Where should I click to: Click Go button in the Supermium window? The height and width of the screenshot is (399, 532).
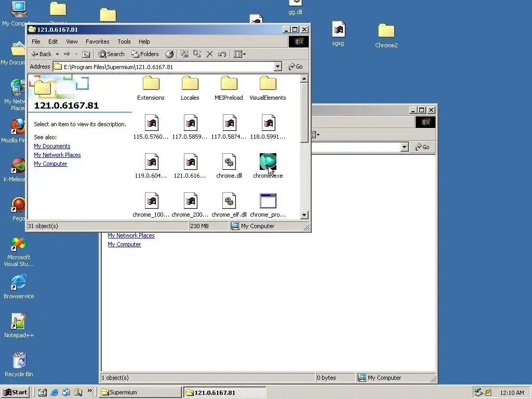(x=422, y=147)
